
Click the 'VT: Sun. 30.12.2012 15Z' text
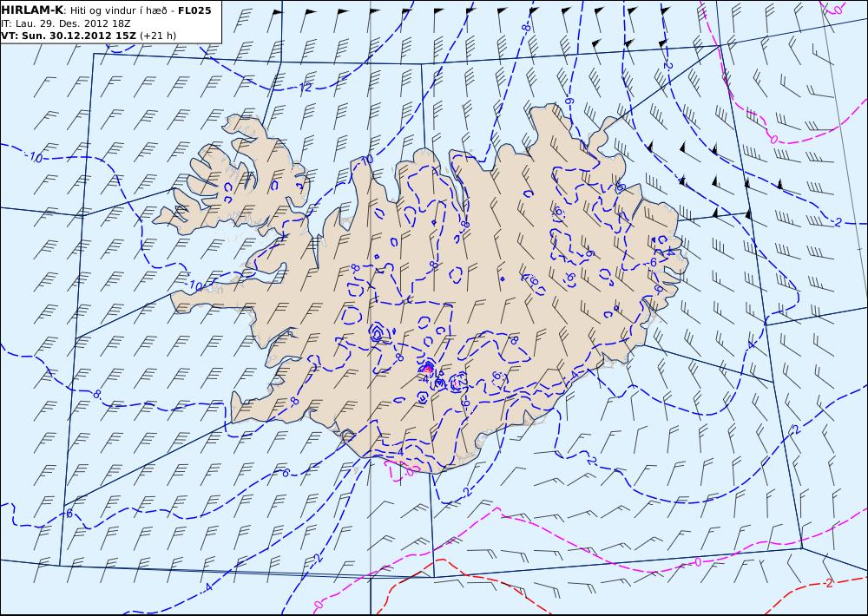(69, 36)
